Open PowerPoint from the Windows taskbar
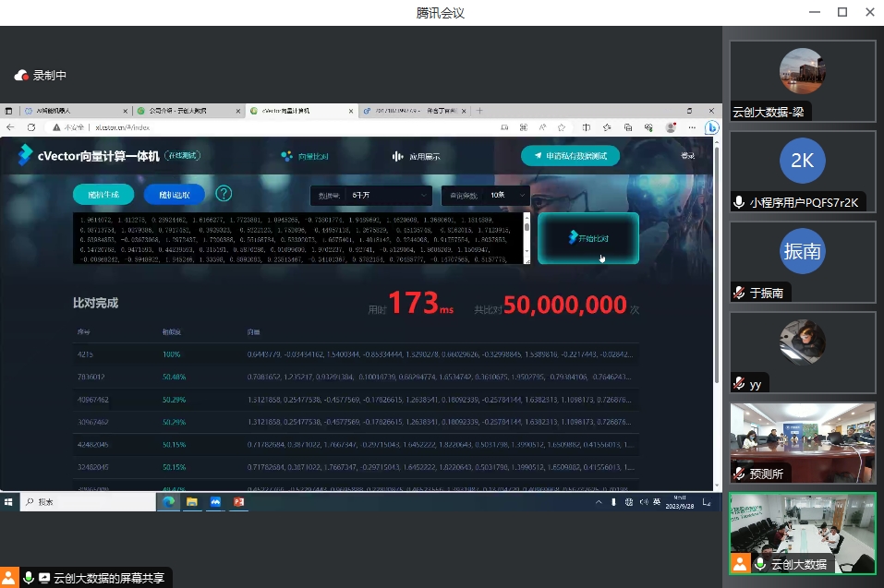Viewport: 884px width, 588px height. pos(237,502)
